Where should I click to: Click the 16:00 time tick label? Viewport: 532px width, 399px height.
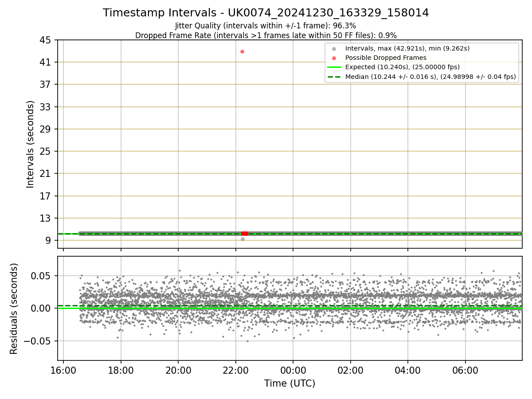63,370
